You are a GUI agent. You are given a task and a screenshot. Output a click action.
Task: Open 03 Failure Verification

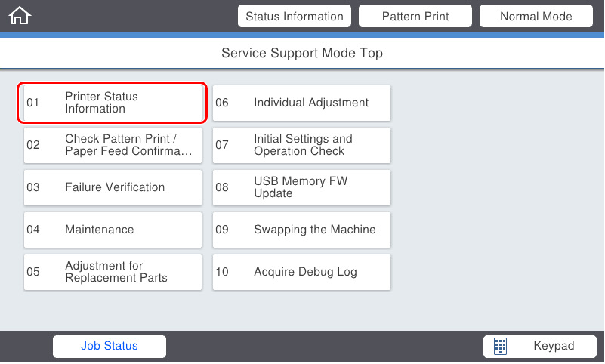[x=113, y=187]
